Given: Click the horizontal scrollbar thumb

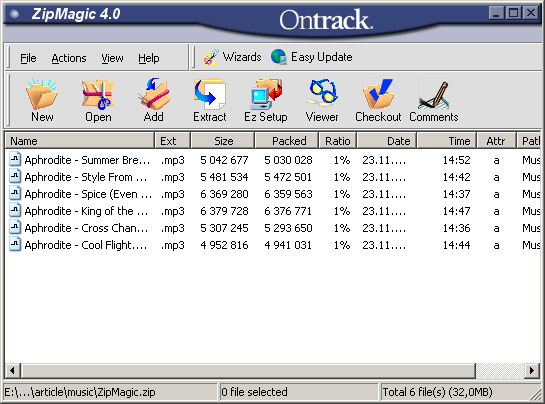Looking at the screenshot, I should tap(248, 371).
